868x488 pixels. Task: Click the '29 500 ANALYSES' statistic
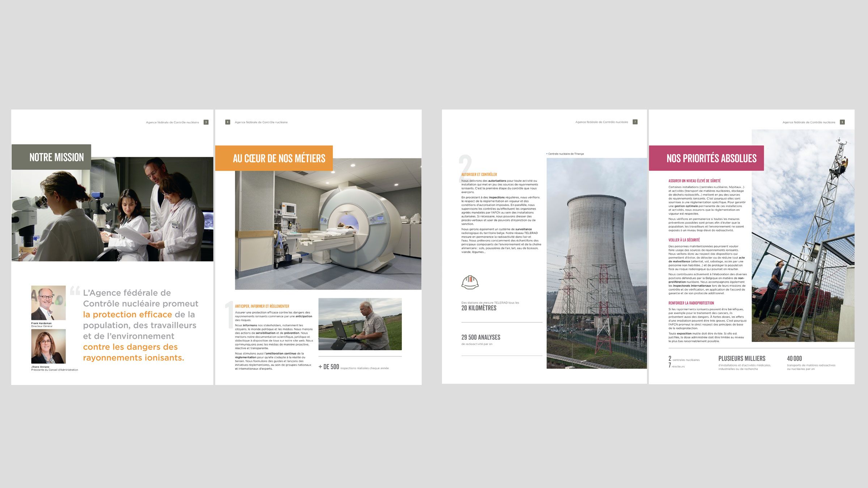pos(481,337)
